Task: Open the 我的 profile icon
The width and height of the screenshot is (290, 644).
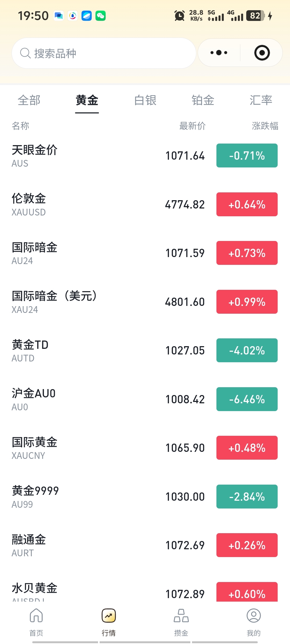Action: [x=254, y=616]
